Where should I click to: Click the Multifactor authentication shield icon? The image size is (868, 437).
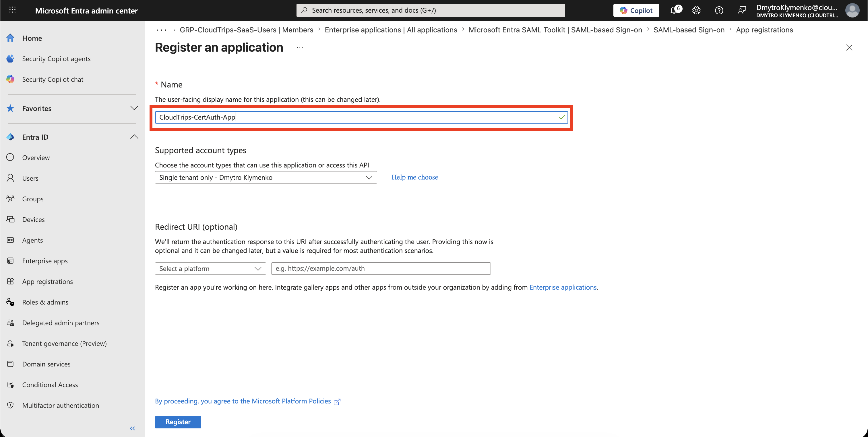pyautogui.click(x=10, y=405)
